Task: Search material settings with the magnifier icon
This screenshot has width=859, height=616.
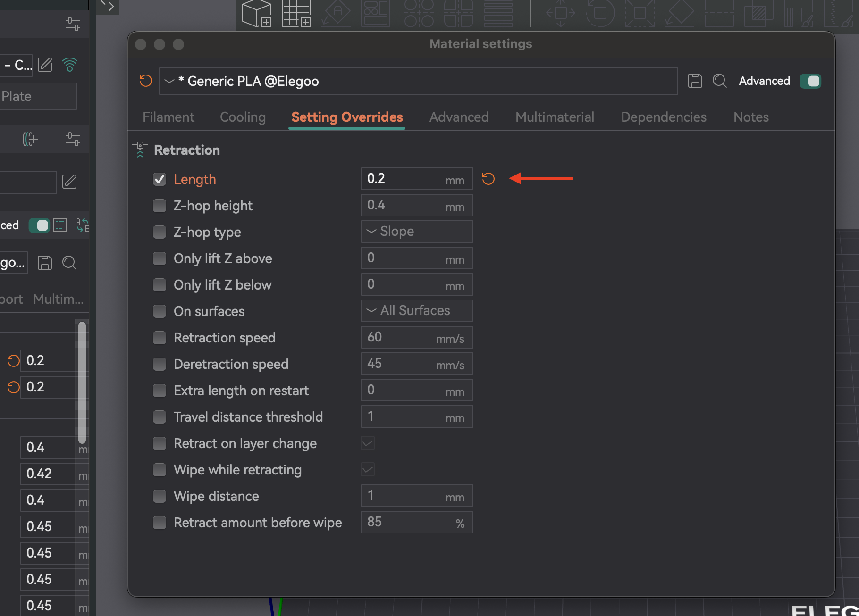Action: coord(719,81)
